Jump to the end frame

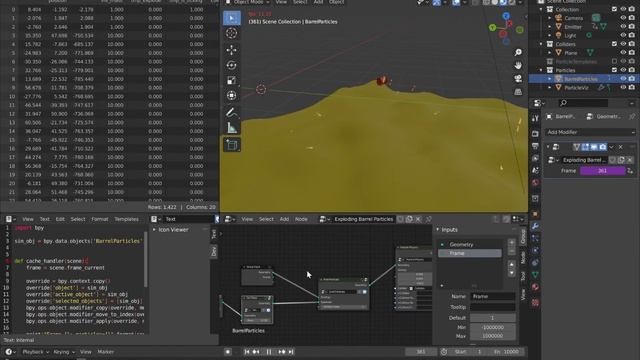[291, 352]
